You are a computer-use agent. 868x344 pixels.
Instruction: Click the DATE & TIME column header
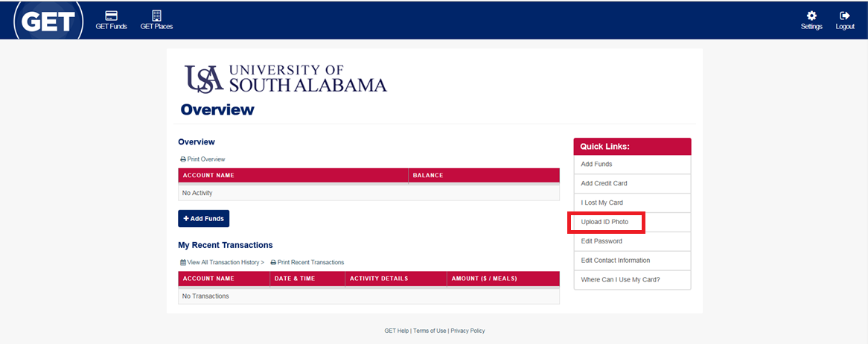click(307, 278)
